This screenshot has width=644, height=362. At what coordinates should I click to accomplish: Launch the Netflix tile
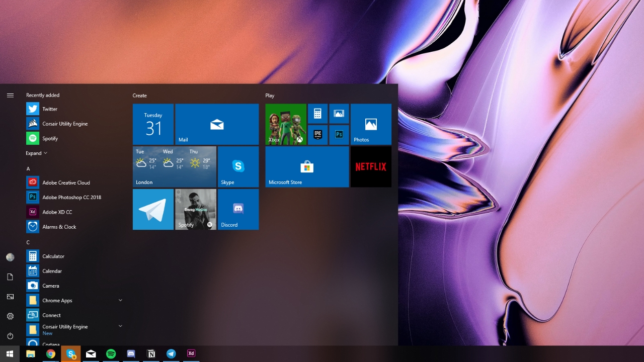pyautogui.click(x=371, y=167)
